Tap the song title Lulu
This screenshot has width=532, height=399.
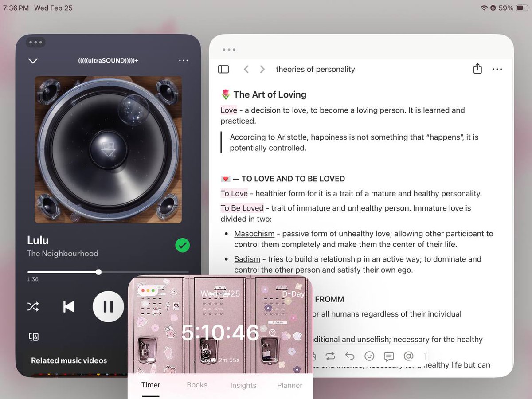(x=38, y=240)
